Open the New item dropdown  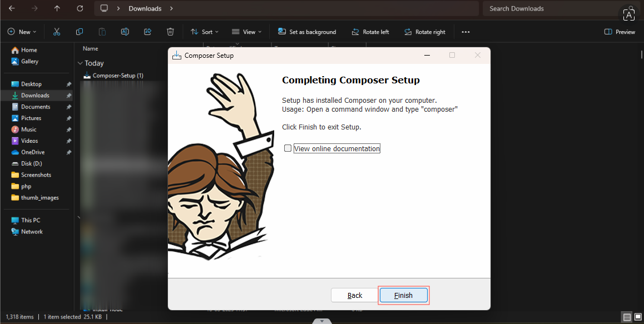[x=22, y=32]
